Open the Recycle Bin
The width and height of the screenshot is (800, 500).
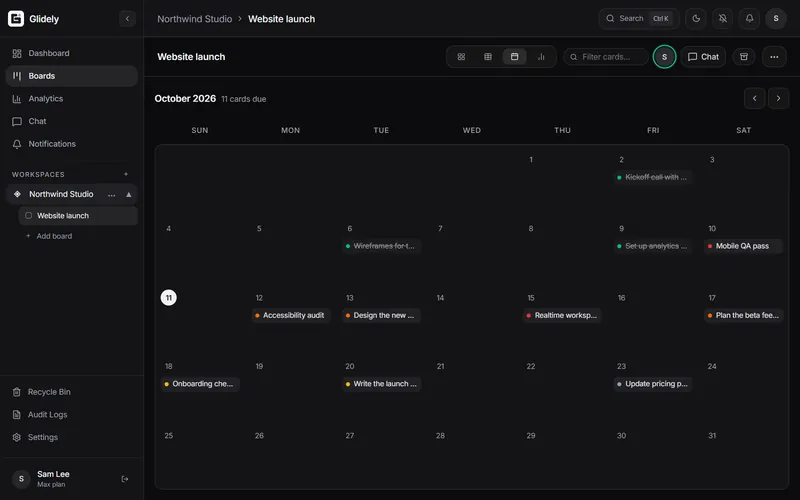click(71, 392)
